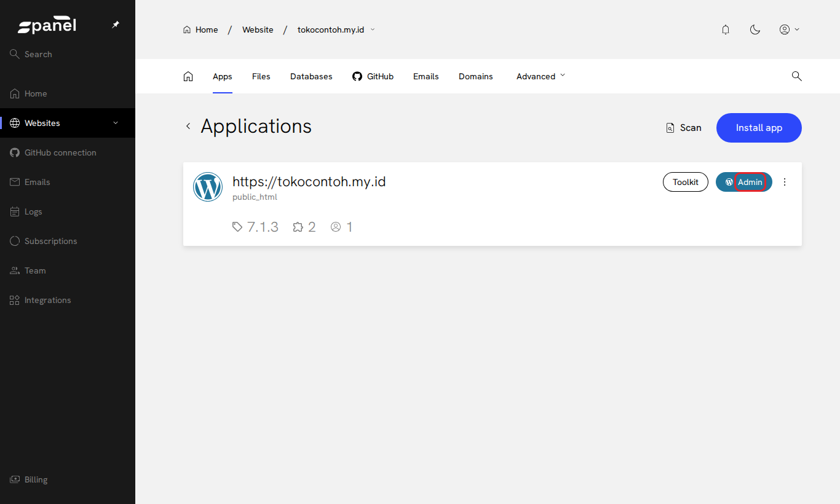Open Subscriptions in the sidebar

pos(68,241)
